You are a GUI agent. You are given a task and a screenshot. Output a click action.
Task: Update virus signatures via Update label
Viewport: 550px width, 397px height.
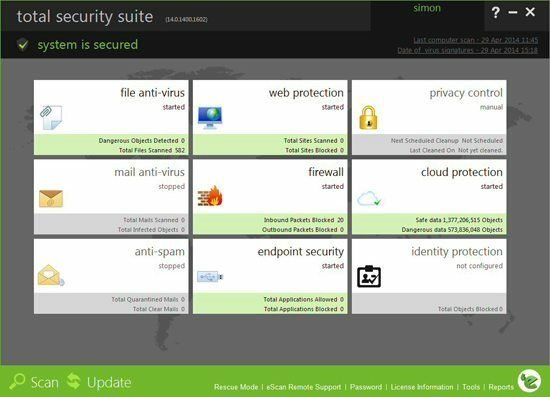click(109, 383)
